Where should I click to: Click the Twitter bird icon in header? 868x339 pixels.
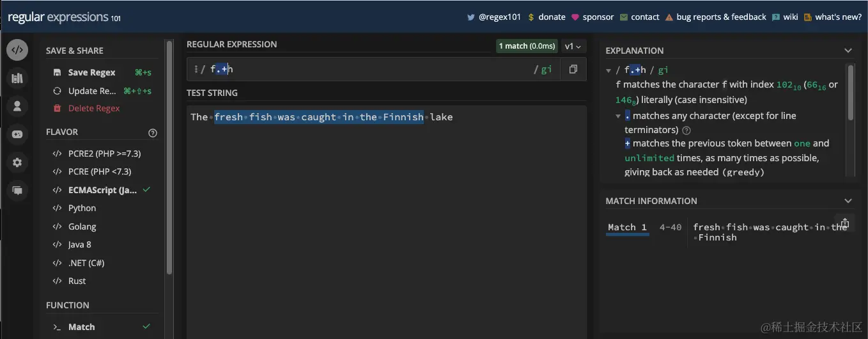pos(471,17)
